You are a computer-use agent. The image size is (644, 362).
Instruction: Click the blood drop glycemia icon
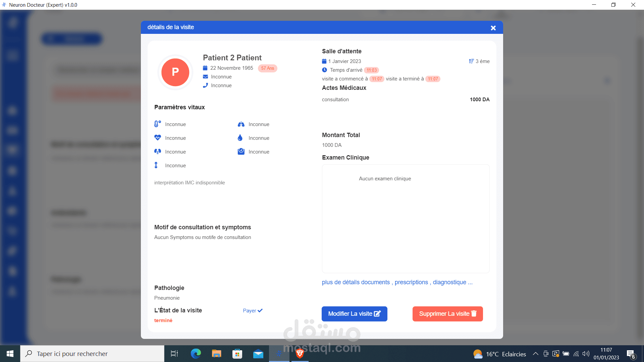coord(240,138)
